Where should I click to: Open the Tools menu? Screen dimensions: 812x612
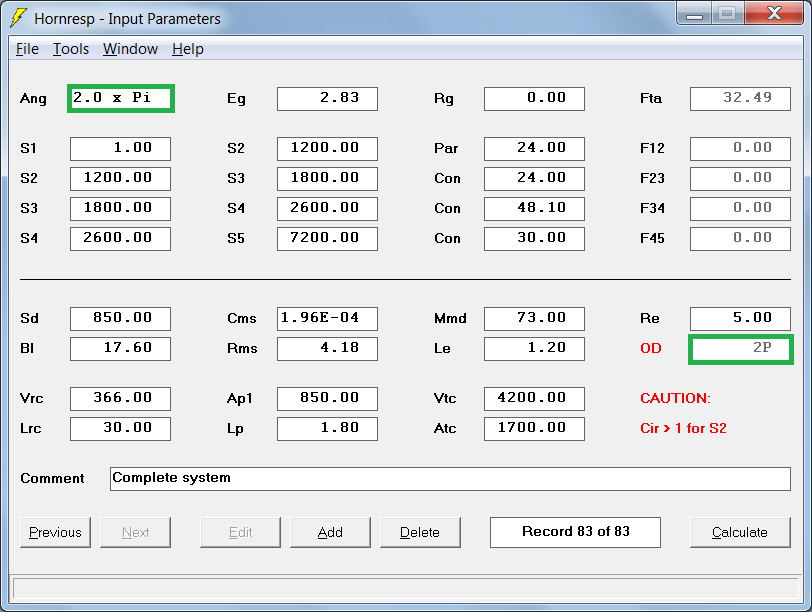71,49
